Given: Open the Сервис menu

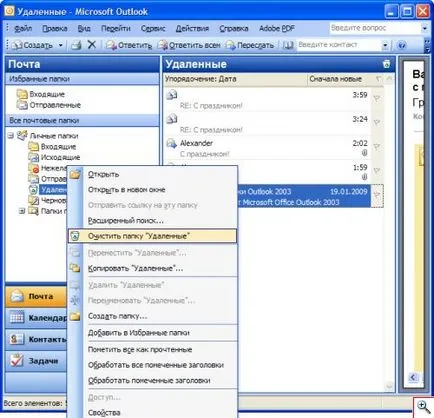Looking at the screenshot, I should pyautogui.click(x=153, y=29).
